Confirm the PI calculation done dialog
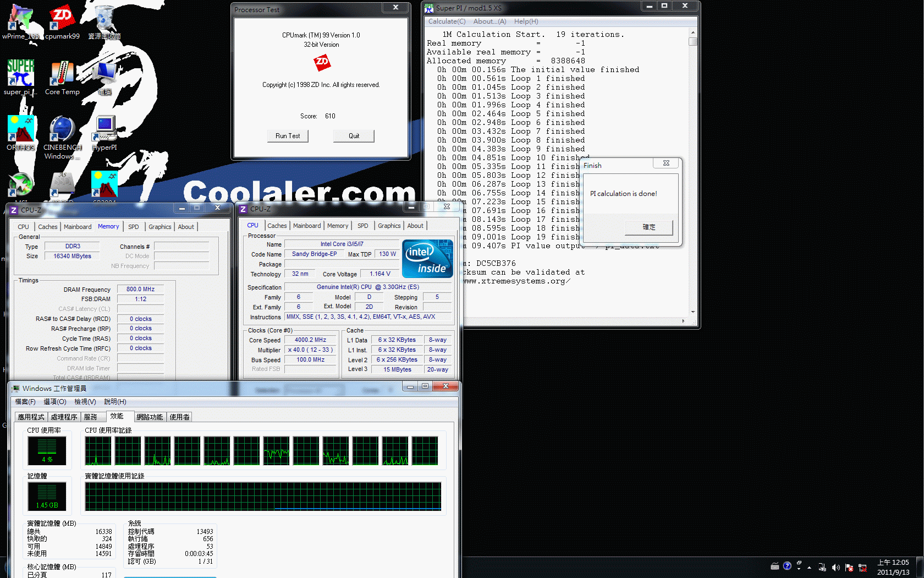The width and height of the screenshot is (924, 578). click(649, 227)
